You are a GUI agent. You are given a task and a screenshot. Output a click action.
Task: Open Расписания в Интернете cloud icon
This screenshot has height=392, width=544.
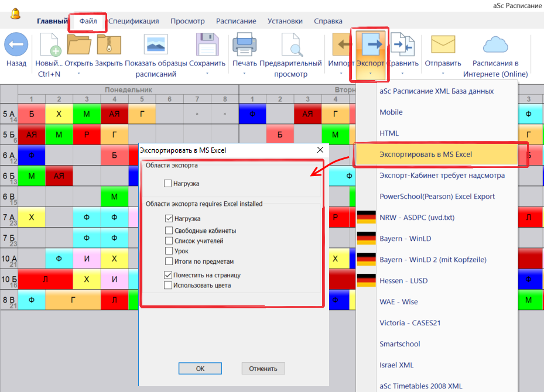495,45
